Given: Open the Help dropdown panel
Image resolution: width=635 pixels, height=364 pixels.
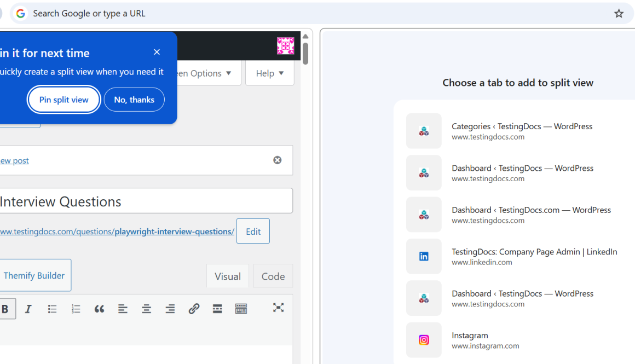Looking at the screenshot, I should tap(269, 73).
